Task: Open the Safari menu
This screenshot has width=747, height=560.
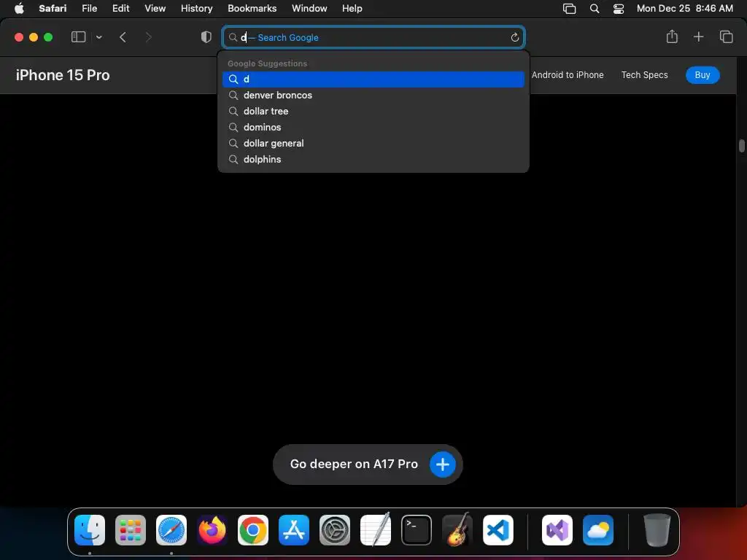Action: tap(53, 9)
